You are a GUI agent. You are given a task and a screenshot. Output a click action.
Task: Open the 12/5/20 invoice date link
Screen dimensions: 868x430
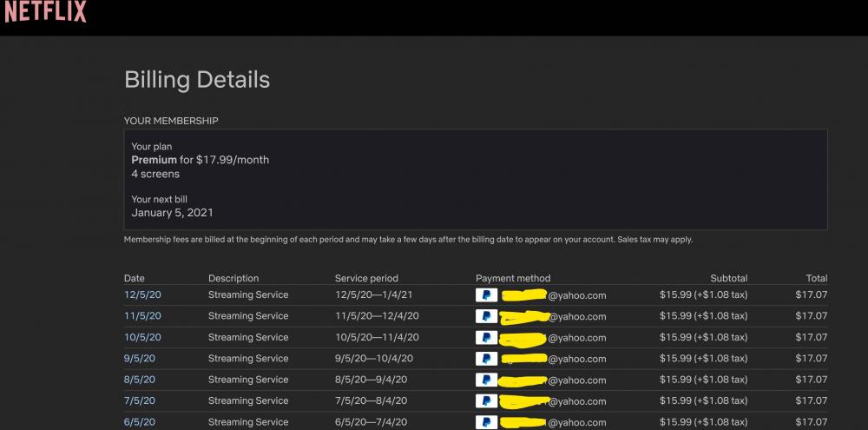pos(142,295)
